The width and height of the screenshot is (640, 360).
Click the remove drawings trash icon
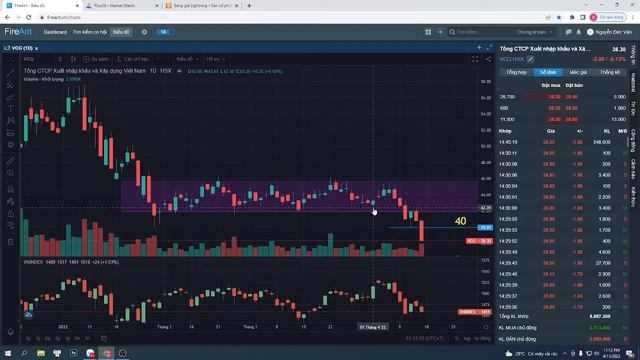[11, 242]
